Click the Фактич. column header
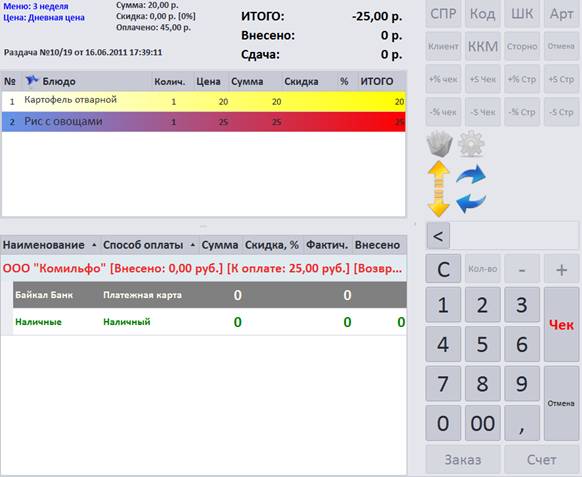Image resolution: width=582 pixels, height=477 pixels. 327,245
